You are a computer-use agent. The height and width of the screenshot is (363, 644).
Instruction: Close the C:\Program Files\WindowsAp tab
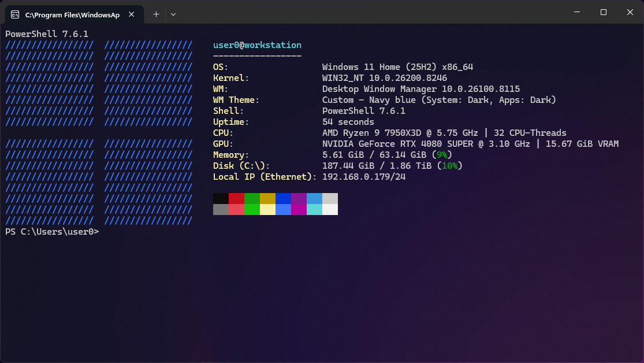click(132, 14)
